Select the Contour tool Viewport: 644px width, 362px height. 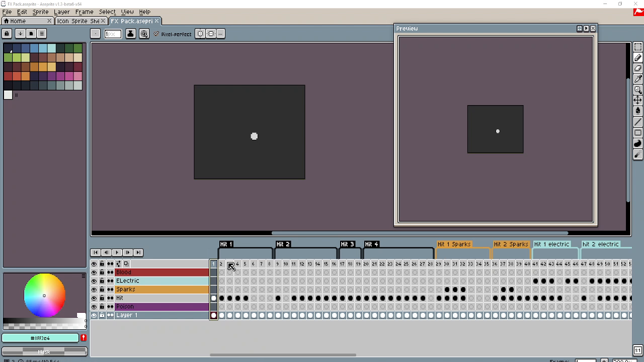point(637,144)
